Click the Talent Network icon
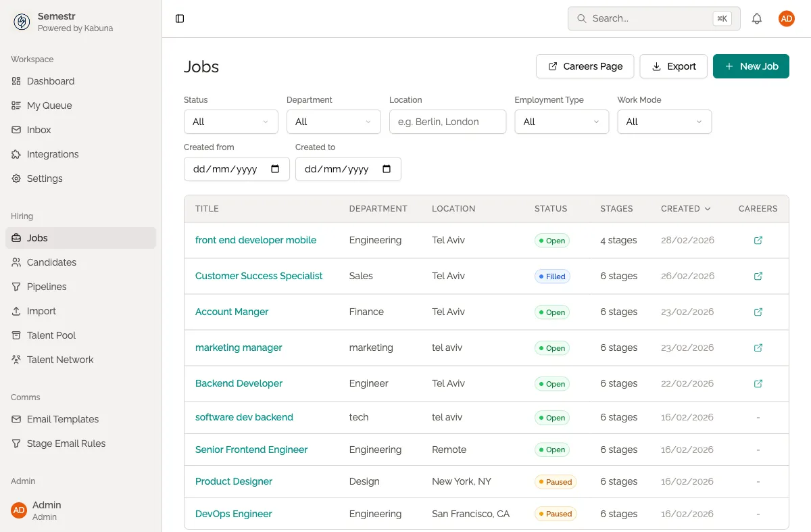Screen dimensions: 811x532 click(x=15, y=360)
